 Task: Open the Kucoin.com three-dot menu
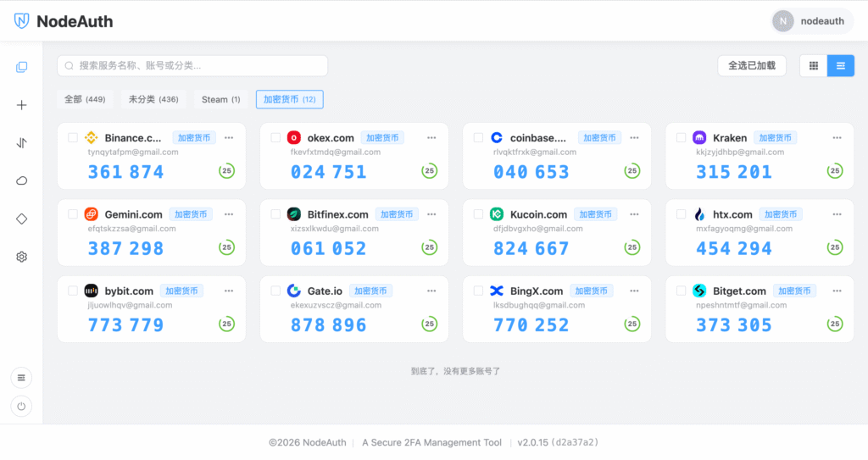634,213
